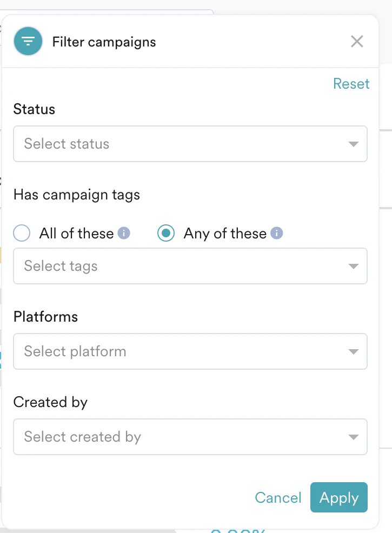The width and height of the screenshot is (392, 533).
Task: Dismiss the dialog with the X icon
Action: point(357,41)
